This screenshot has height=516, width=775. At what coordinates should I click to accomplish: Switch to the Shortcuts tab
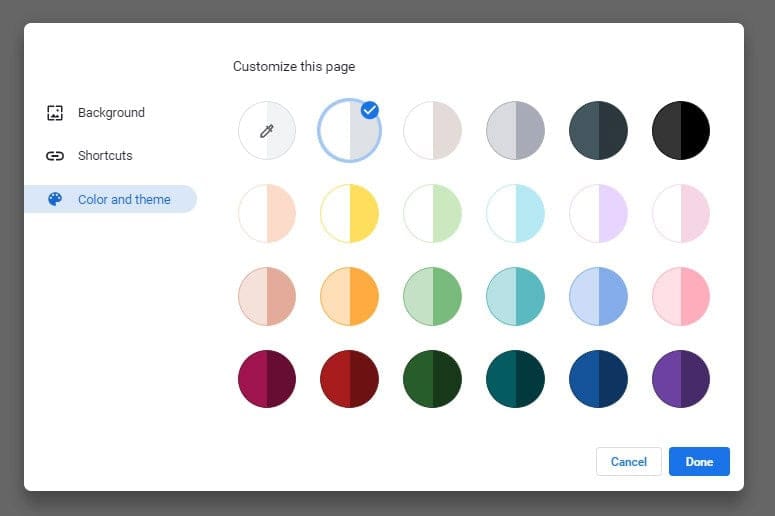tap(105, 156)
